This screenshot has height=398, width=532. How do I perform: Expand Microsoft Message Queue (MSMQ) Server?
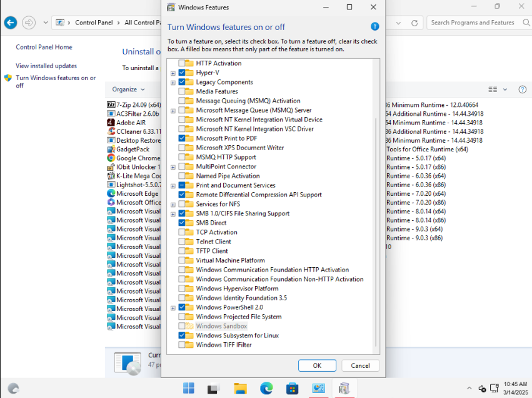[173, 111]
